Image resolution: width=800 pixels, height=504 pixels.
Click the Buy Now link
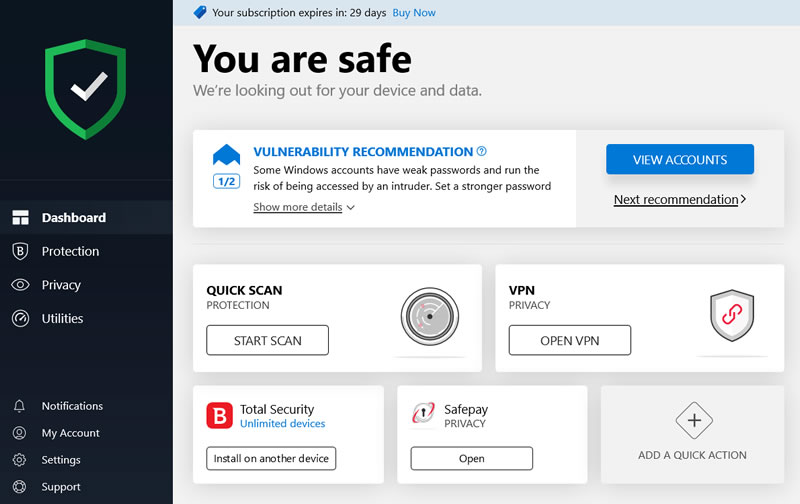click(x=414, y=13)
